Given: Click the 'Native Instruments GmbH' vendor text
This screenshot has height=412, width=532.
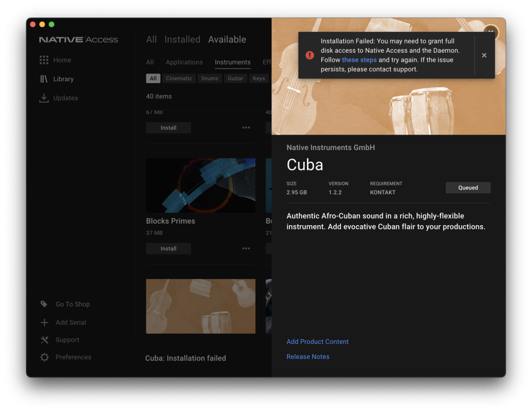Looking at the screenshot, I should 331,147.
